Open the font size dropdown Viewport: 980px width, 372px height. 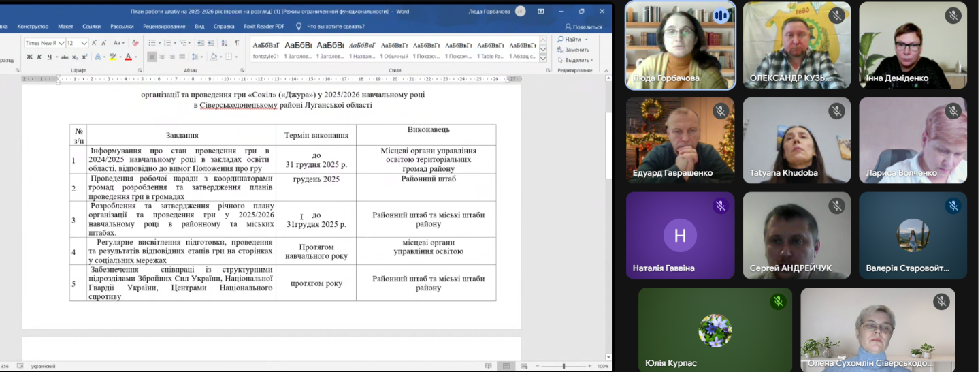click(x=84, y=43)
